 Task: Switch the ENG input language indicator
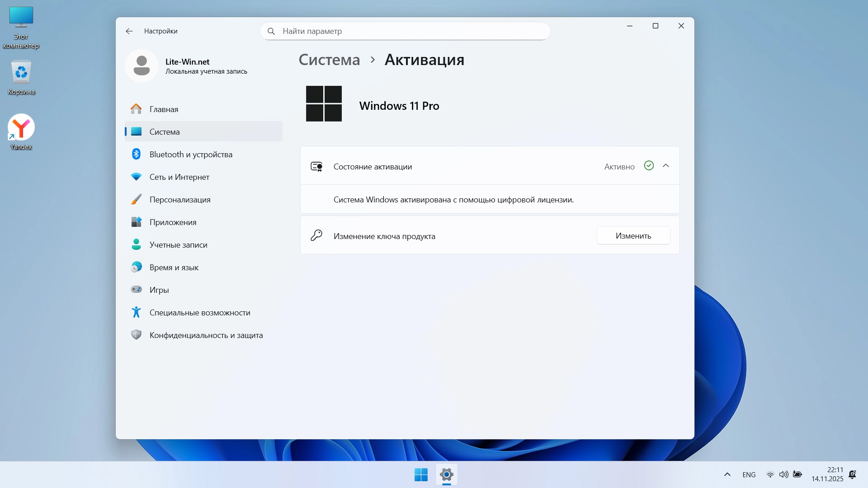click(x=749, y=475)
